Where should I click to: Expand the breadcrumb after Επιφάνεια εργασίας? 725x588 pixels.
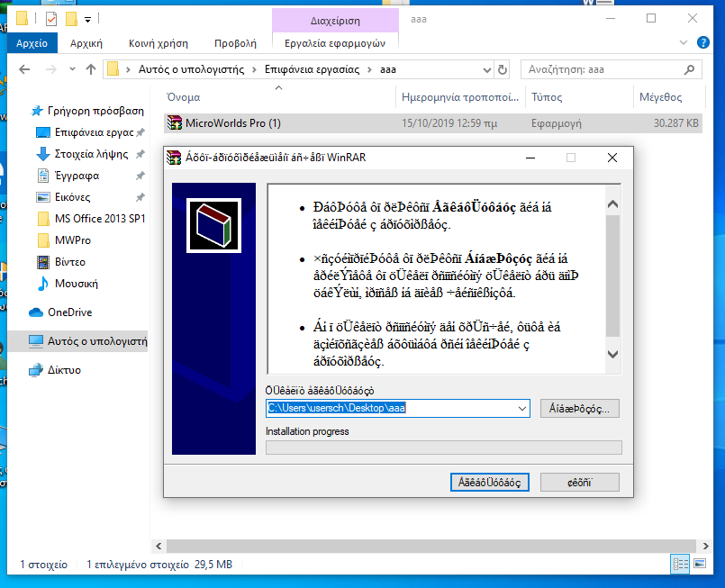coord(369,70)
